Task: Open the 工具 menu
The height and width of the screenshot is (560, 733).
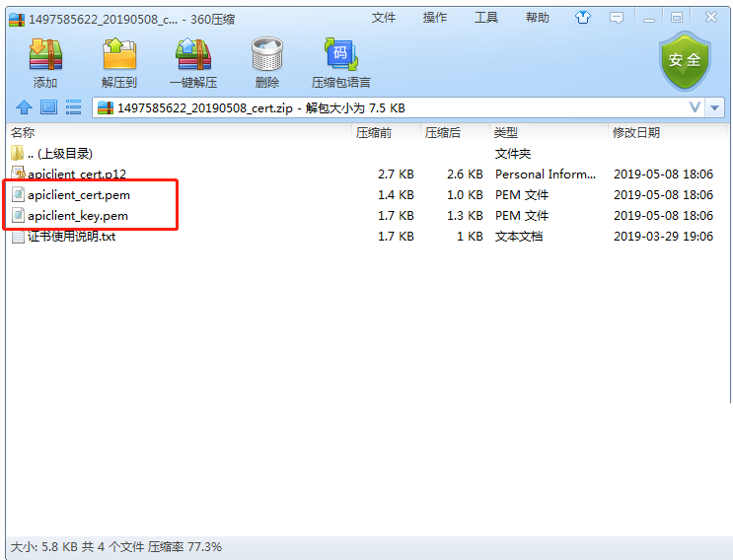Action: pos(486,18)
